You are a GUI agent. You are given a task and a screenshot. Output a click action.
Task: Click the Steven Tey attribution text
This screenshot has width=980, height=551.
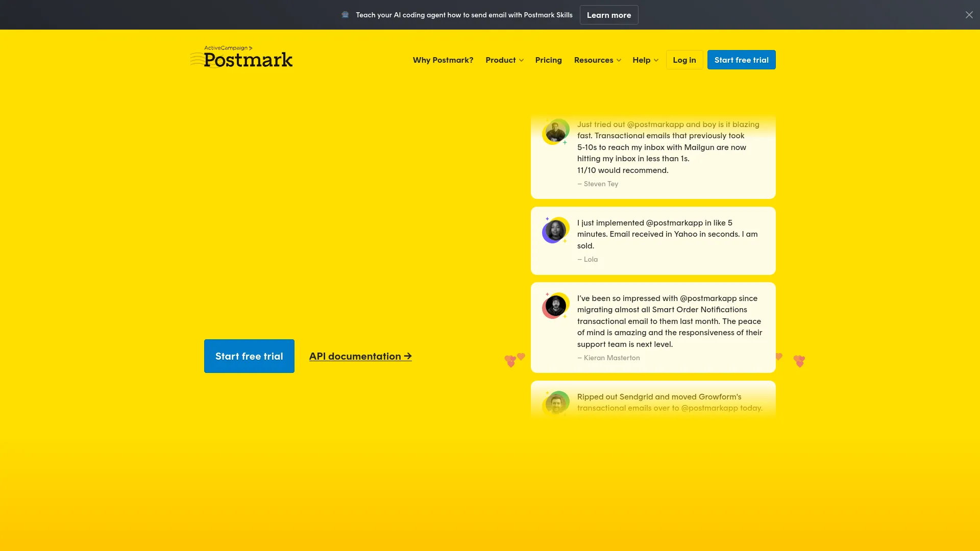pos(598,184)
